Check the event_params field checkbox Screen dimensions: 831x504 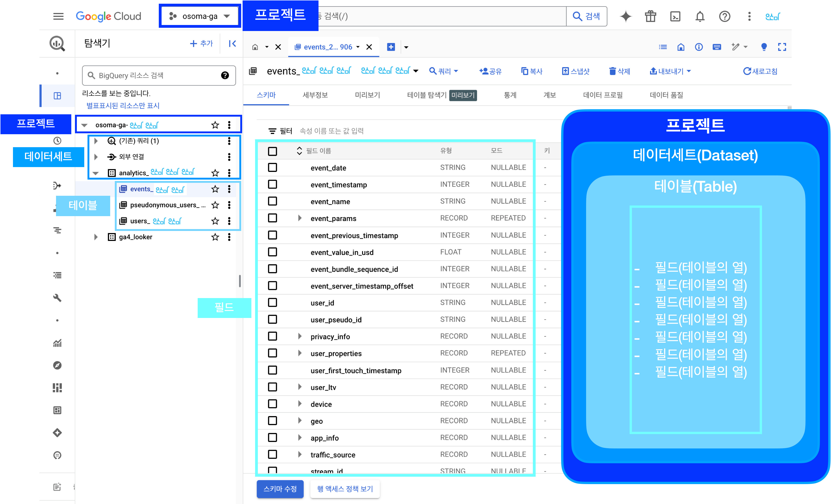(x=272, y=218)
